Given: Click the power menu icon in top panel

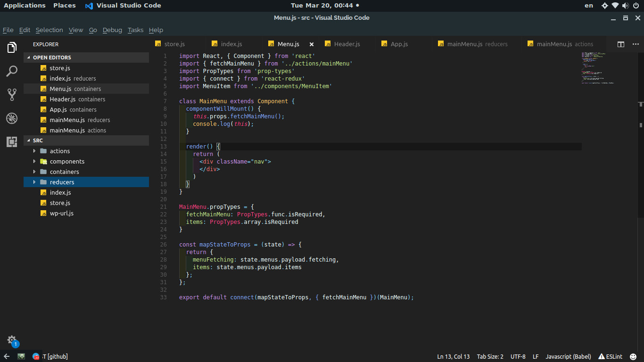Looking at the screenshot, I should click(635, 6).
